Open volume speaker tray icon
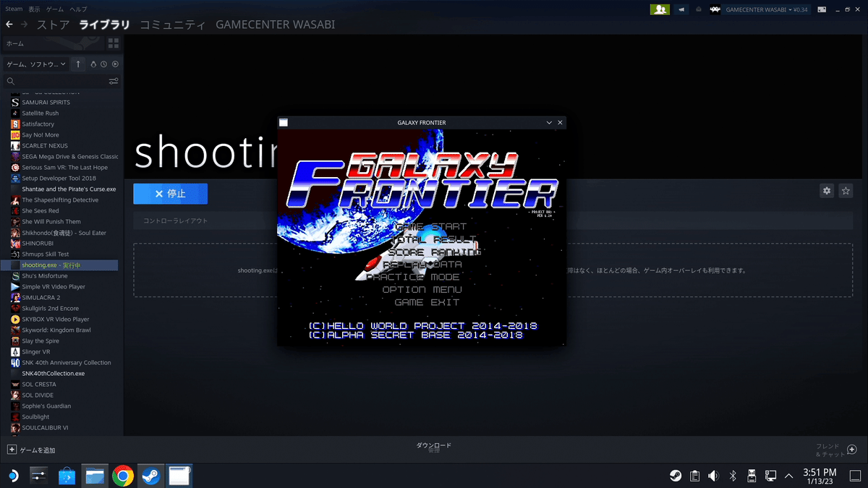This screenshot has width=868, height=488. pos(713,475)
